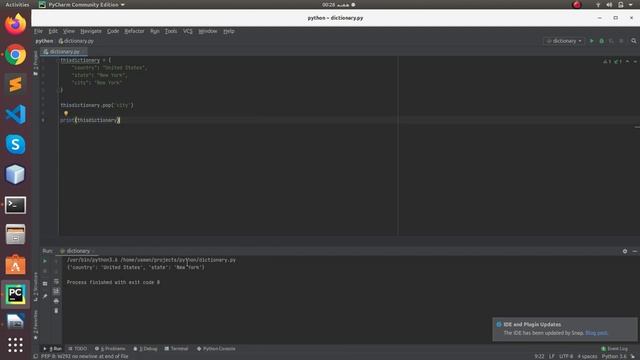
Task: Open the Tools menu
Action: point(171,31)
